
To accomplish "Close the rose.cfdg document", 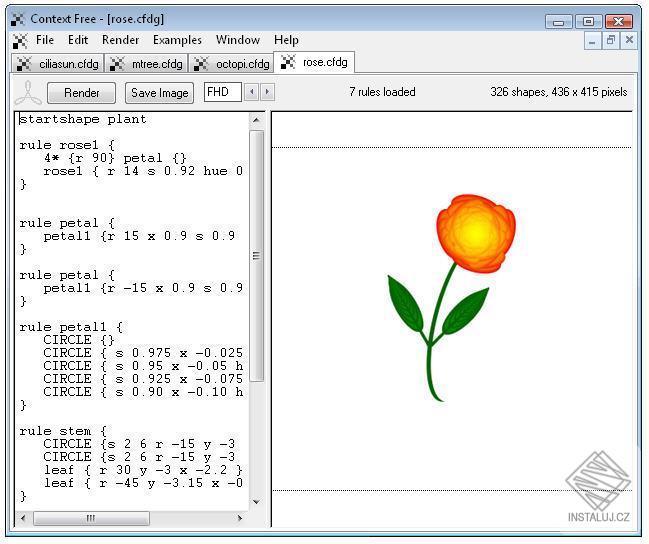I will (x=629, y=41).
